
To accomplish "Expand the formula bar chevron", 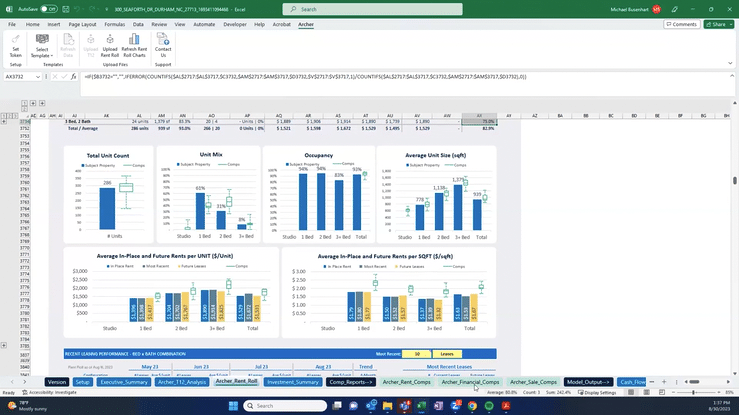I will pyautogui.click(x=732, y=76).
